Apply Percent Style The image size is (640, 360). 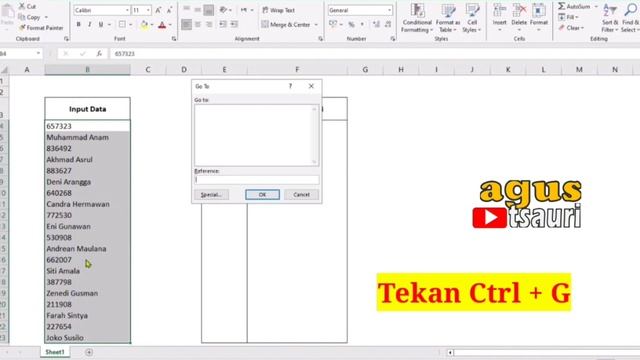point(351,24)
